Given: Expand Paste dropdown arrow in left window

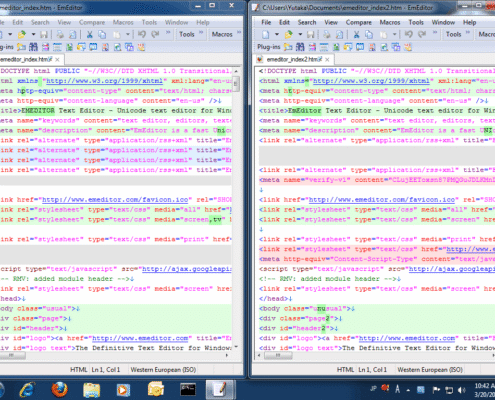Looking at the screenshot, I should pos(128,34).
